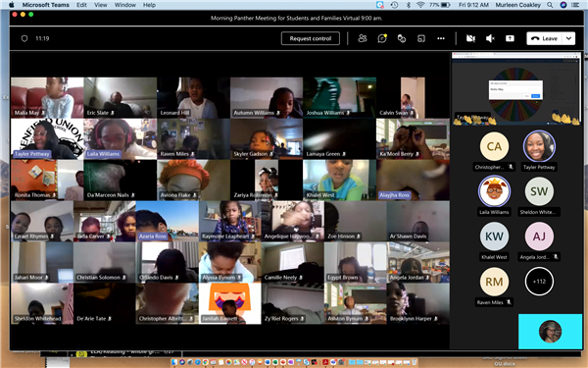
Task: Select Khalel West's video tile
Action: [x=339, y=180]
